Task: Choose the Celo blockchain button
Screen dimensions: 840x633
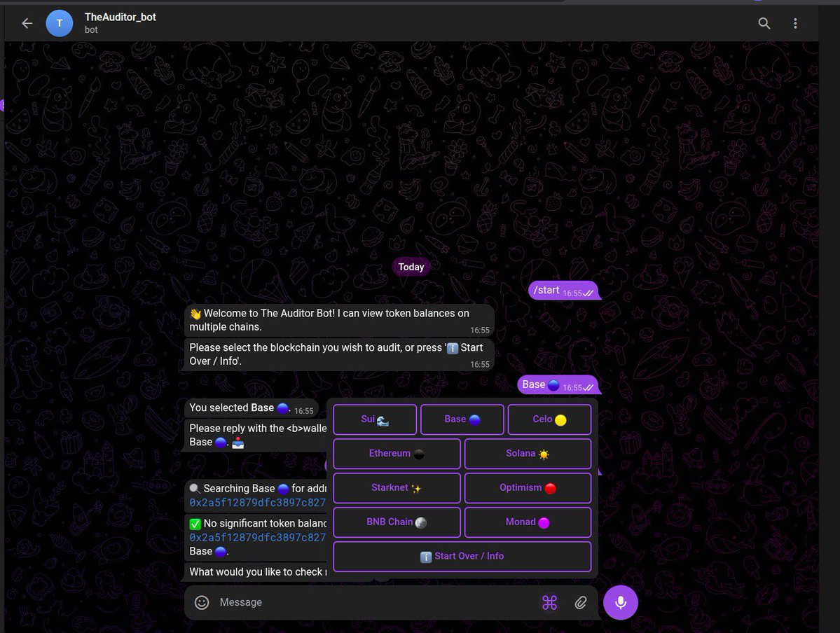Action: pyautogui.click(x=550, y=419)
